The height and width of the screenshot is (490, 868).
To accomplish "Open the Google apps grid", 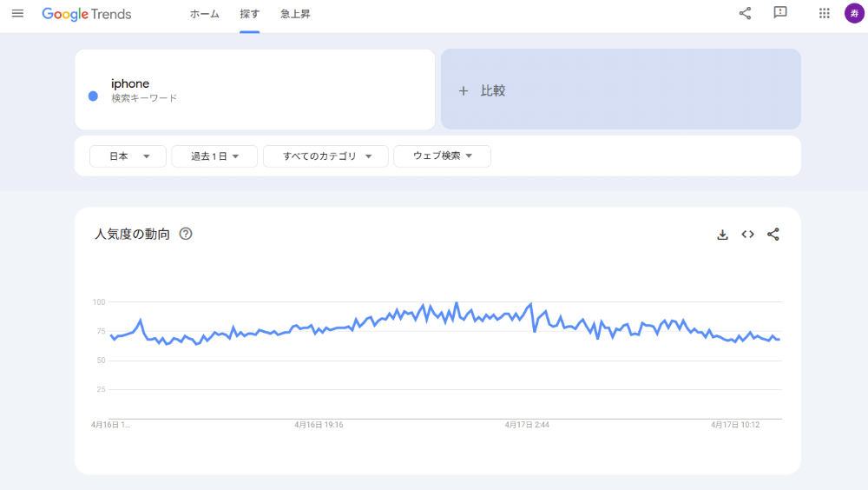I will 825,13.
